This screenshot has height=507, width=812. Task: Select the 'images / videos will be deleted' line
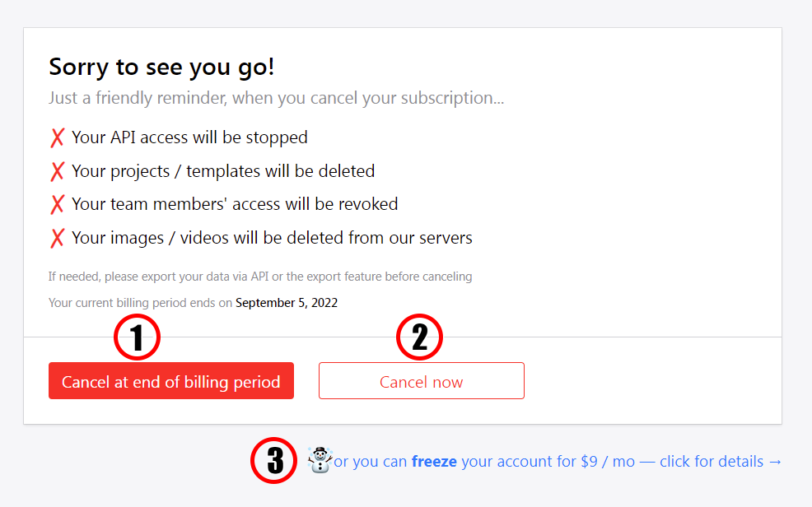point(272,238)
